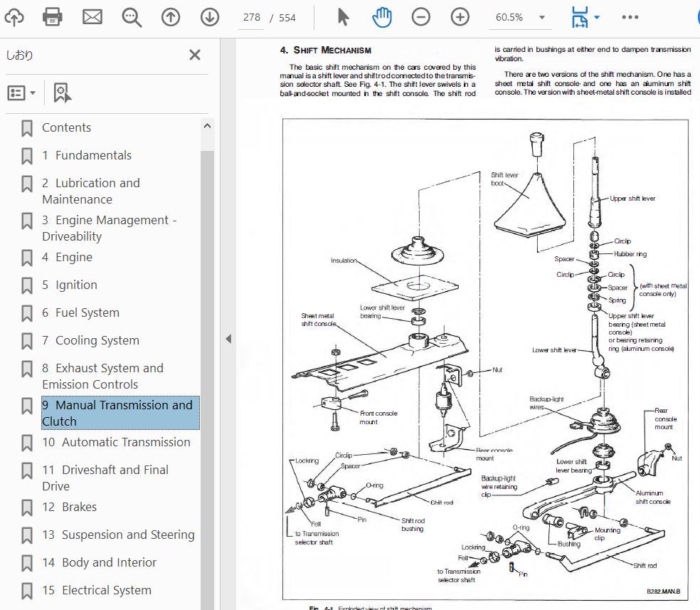Open bookmark 15 Electrical System
The width and height of the screenshot is (700, 610).
coord(97,590)
